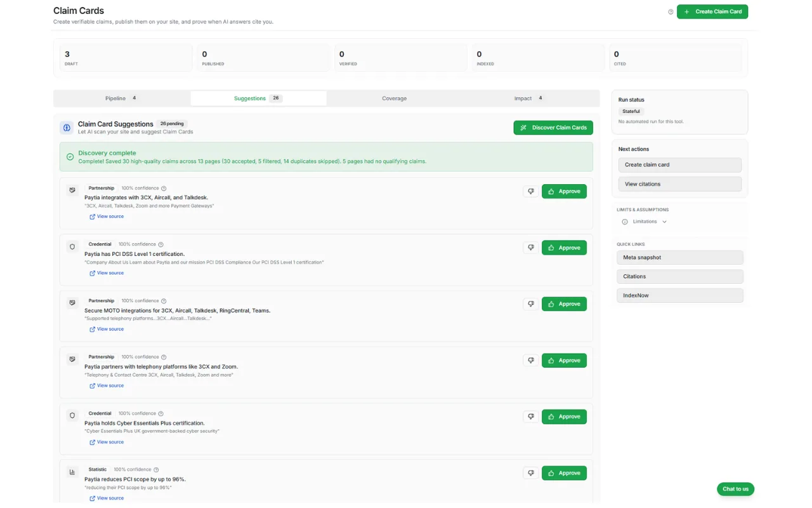Thumbs-down the 'reduces PCI scope' claim

click(x=531, y=473)
